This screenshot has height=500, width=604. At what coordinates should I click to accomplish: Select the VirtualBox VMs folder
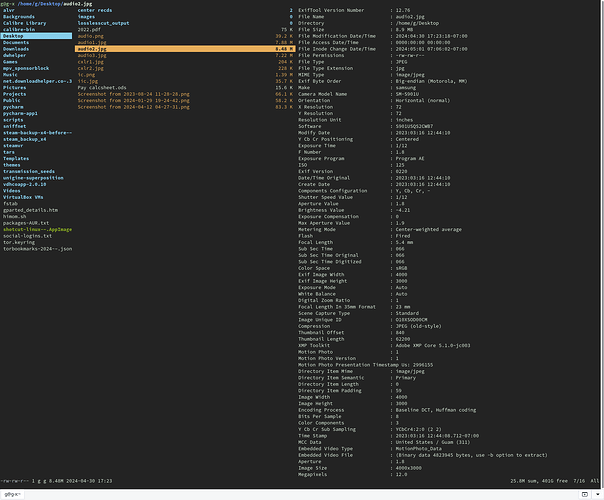pyautogui.click(x=23, y=197)
